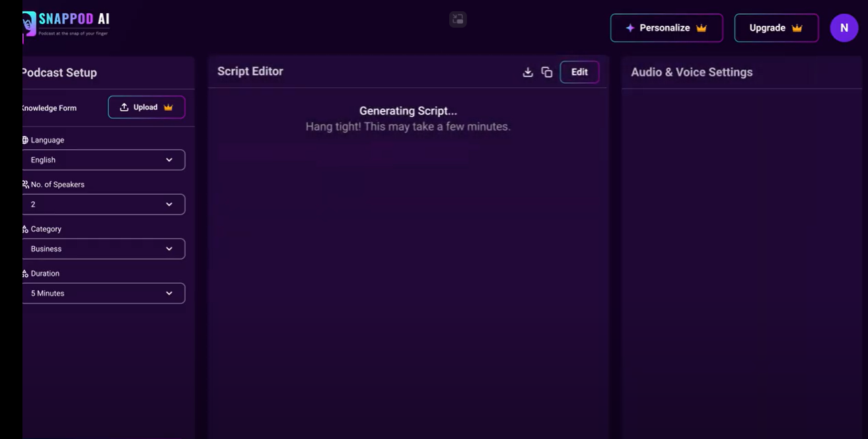Viewport: 868px width, 439px height.
Task: Open the Upgrade dialog
Action: click(776, 28)
